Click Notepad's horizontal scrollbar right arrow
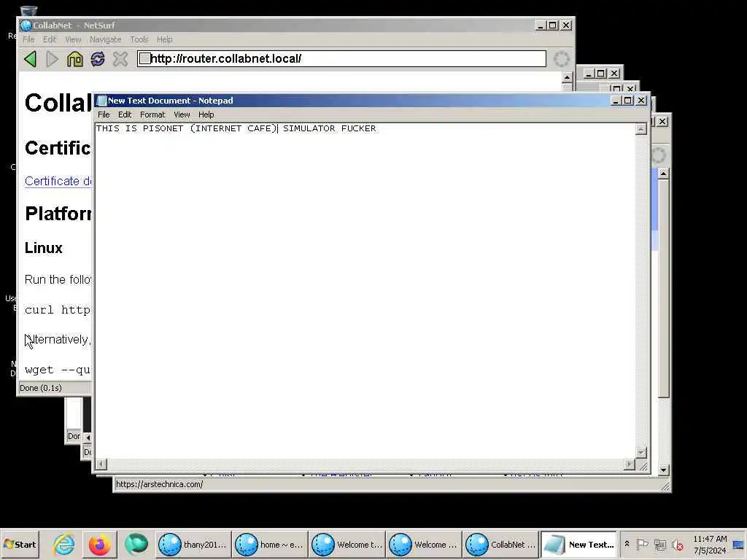 coord(630,464)
